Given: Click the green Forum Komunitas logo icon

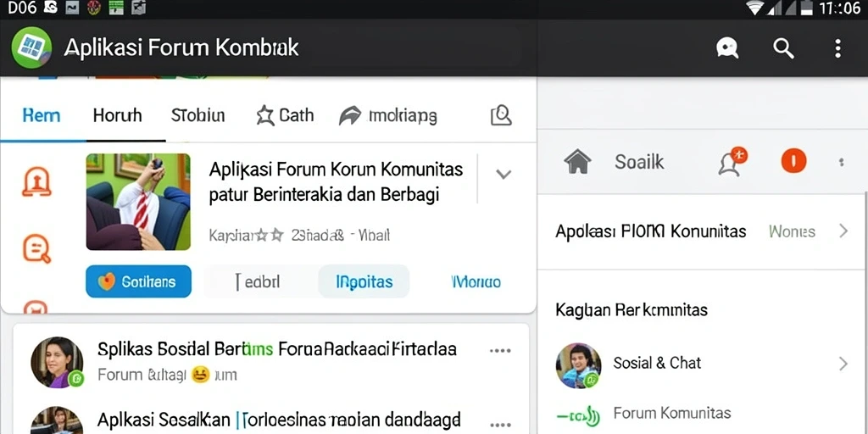Looking at the screenshot, I should pyautogui.click(x=578, y=414).
